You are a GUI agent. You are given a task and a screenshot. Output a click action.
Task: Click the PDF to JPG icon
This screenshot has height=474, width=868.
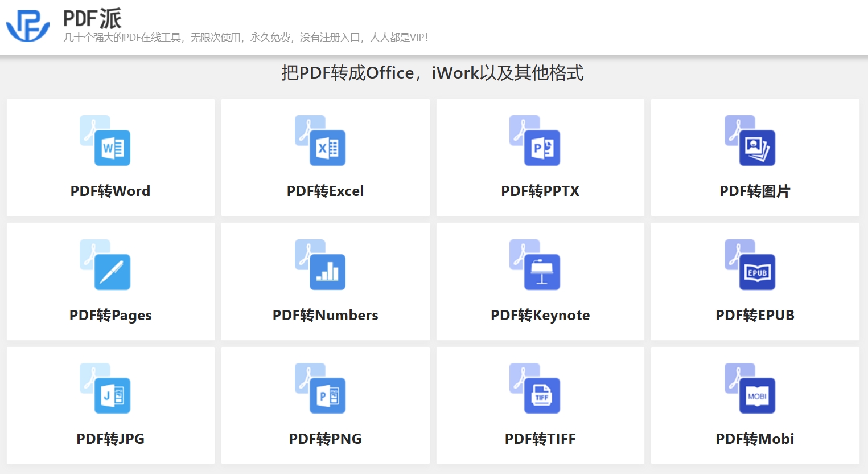pyautogui.click(x=105, y=389)
